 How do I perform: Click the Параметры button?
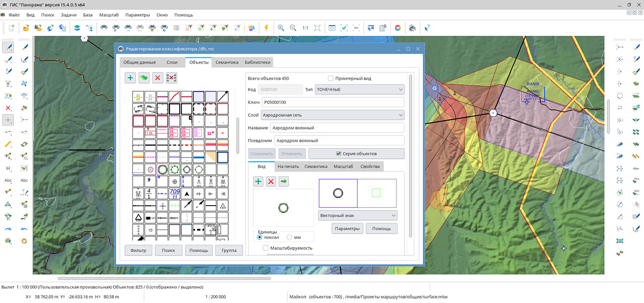tap(347, 228)
